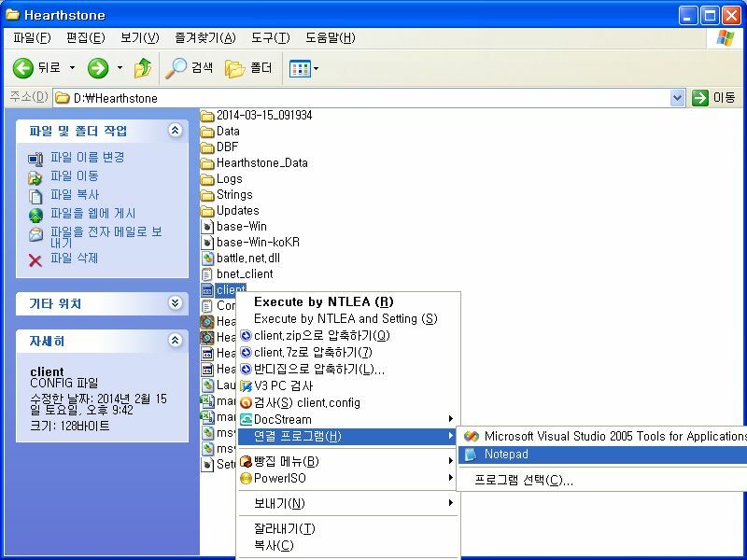The height and width of the screenshot is (560, 747).
Task: Click the Go (이동) button
Action: (713, 98)
